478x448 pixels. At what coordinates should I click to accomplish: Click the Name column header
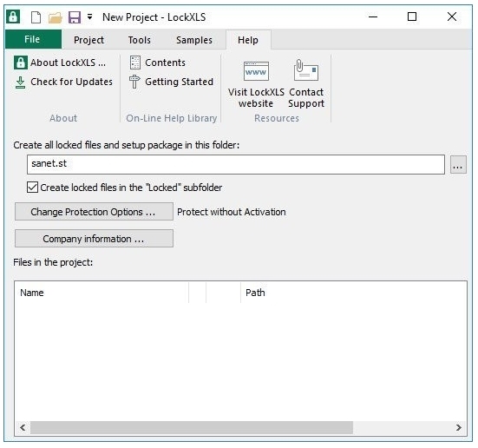[101, 293]
